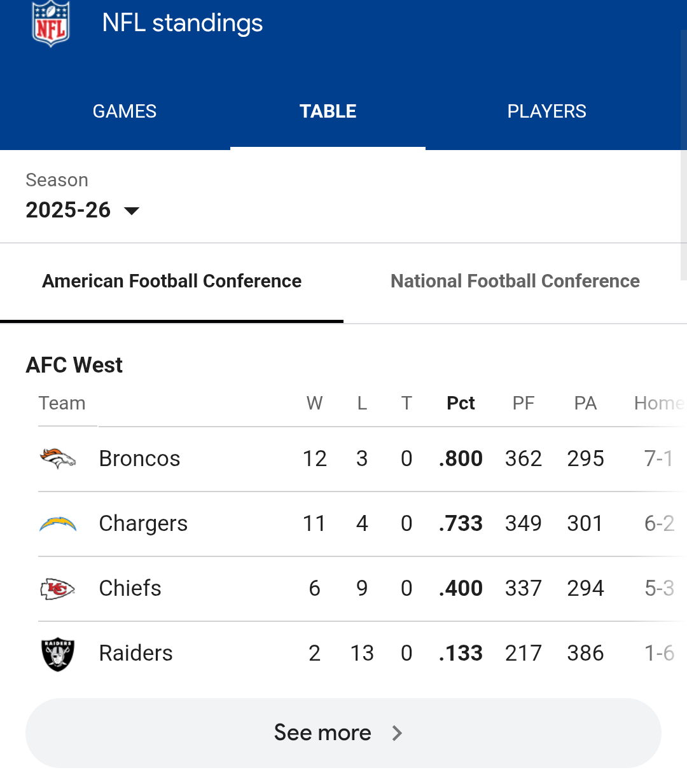The width and height of the screenshot is (687, 784).
Task: Switch to the GAMES tab
Action: pyautogui.click(x=125, y=111)
